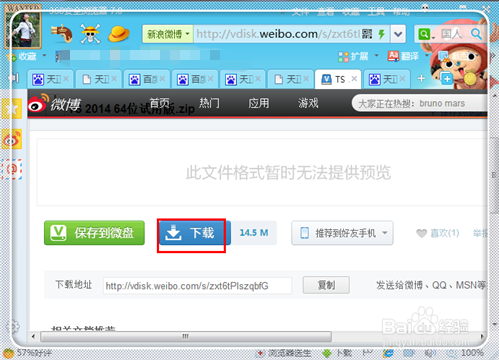Open the 工具 menu
499x360 pixels.
coord(376,12)
